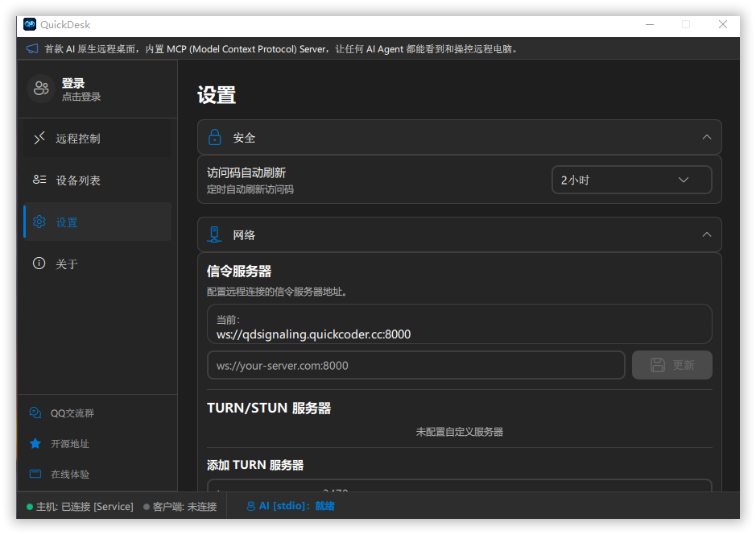The width and height of the screenshot is (756, 535).
Task: Collapse the 网络 section chevron
Action: [706, 234]
